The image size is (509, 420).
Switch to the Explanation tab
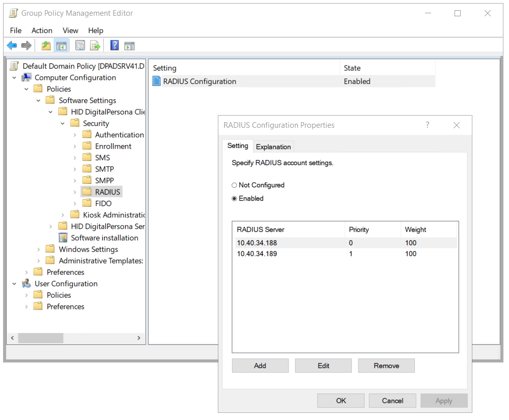tap(273, 147)
